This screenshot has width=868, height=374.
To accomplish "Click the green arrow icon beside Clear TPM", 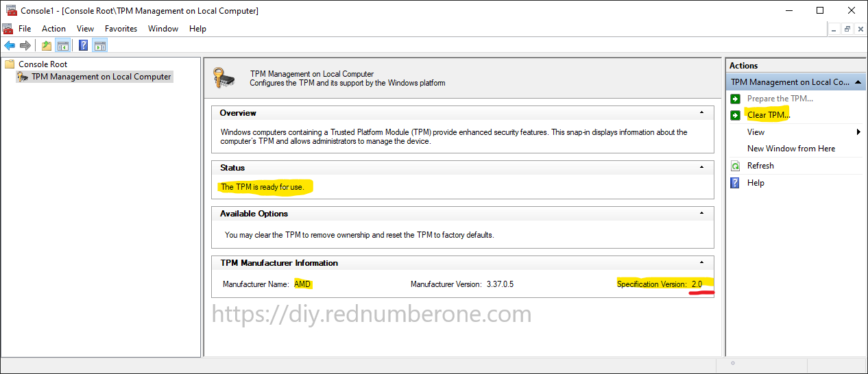I will (x=736, y=115).
